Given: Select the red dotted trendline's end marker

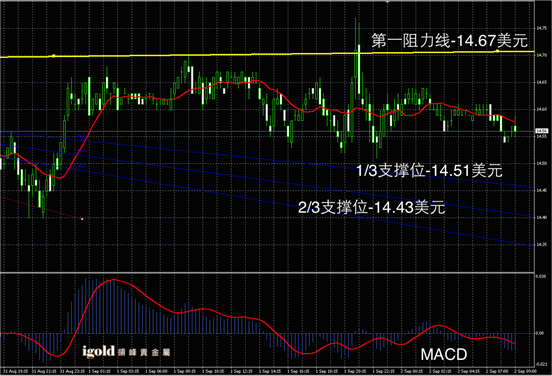Looking at the screenshot, I should click(x=82, y=219).
